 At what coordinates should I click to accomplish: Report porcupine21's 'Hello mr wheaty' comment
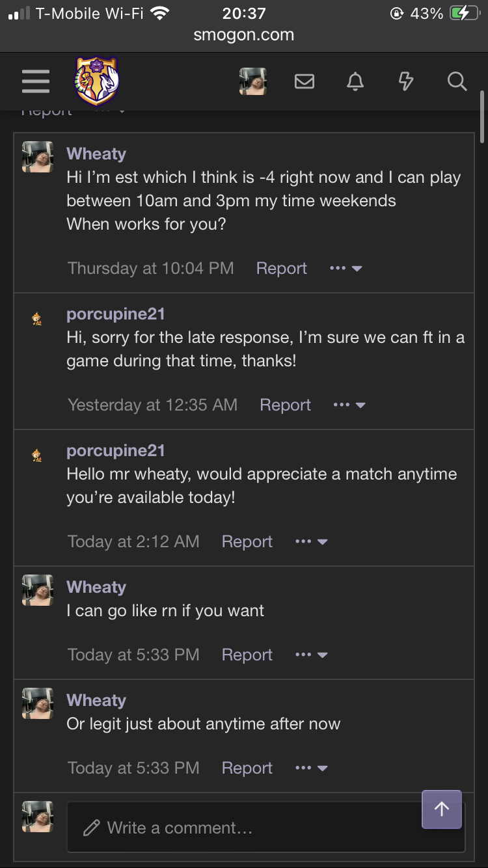pos(247,541)
